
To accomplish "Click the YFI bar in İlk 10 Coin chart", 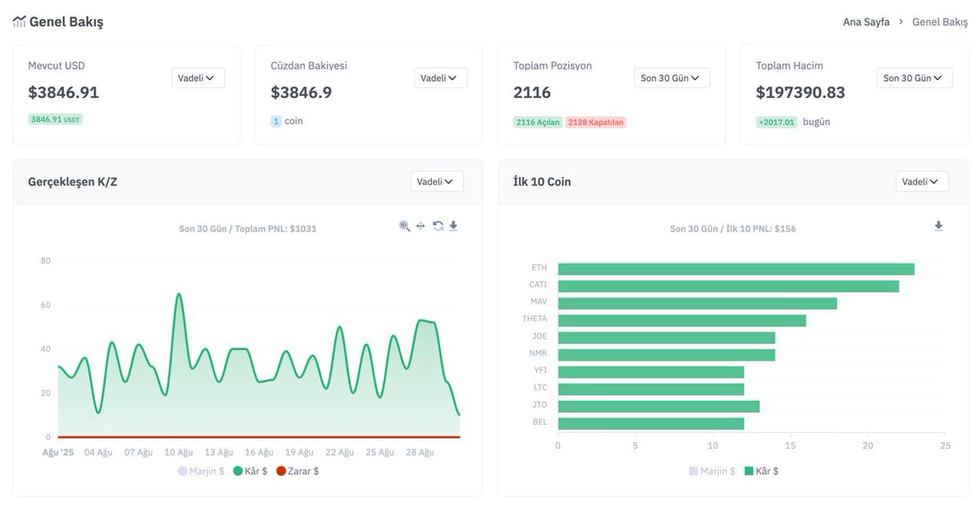I will (x=651, y=372).
